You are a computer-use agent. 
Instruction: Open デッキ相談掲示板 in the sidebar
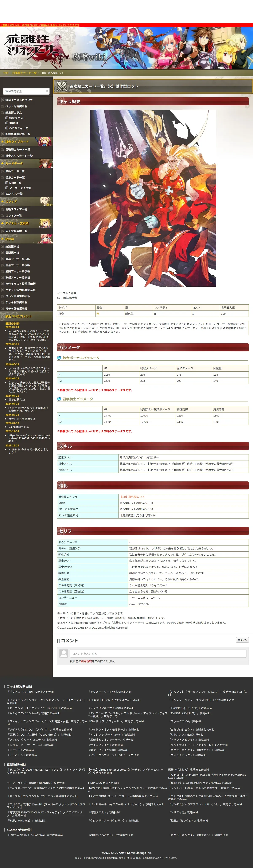[16, 302]
